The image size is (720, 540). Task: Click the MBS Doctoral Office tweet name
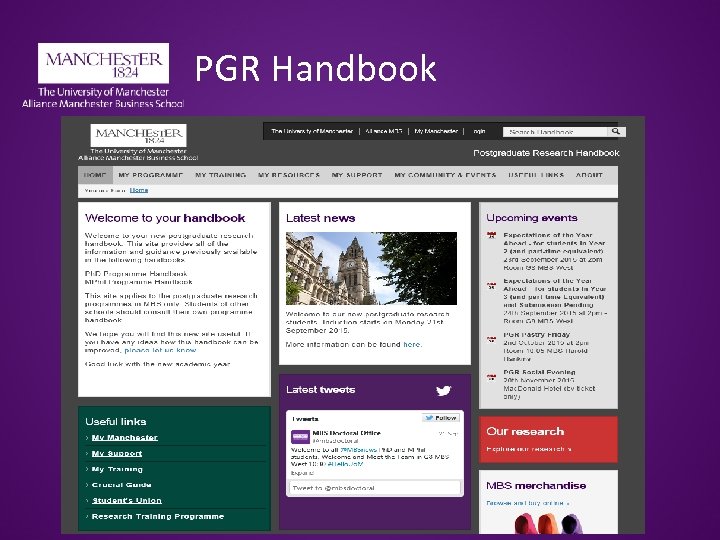point(346,433)
